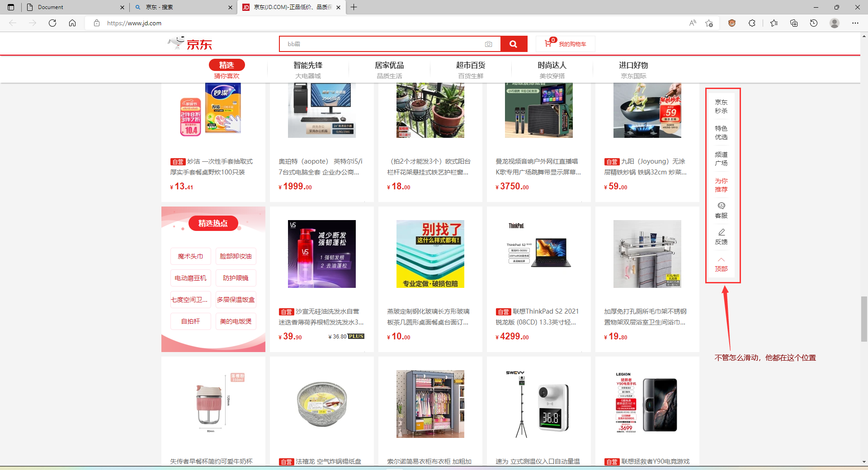Click hot tag 多层保温饭盒
The image size is (868, 470).
pyautogui.click(x=236, y=300)
